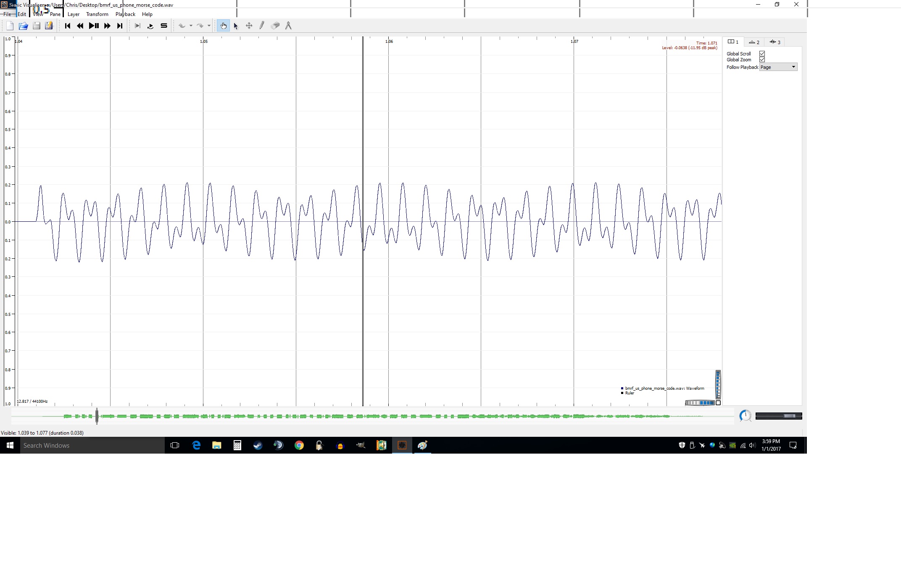The width and height of the screenshot is (901, 588).
Task: Open the Layer menu
Action: click(74, 14)
